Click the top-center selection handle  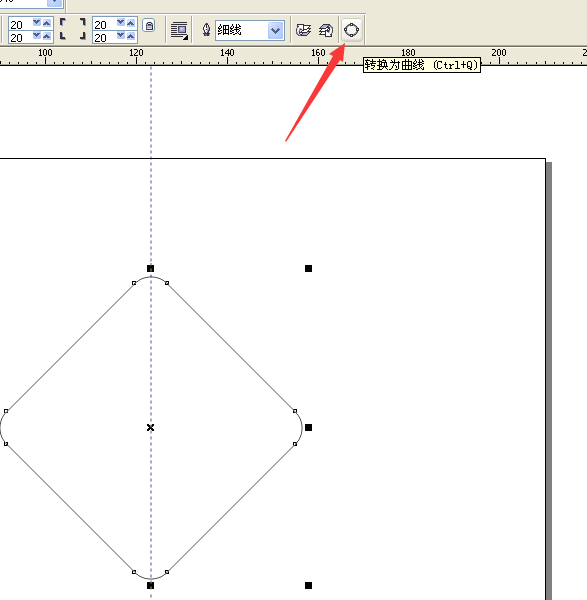pyautogui.click(x=150, y=269)
